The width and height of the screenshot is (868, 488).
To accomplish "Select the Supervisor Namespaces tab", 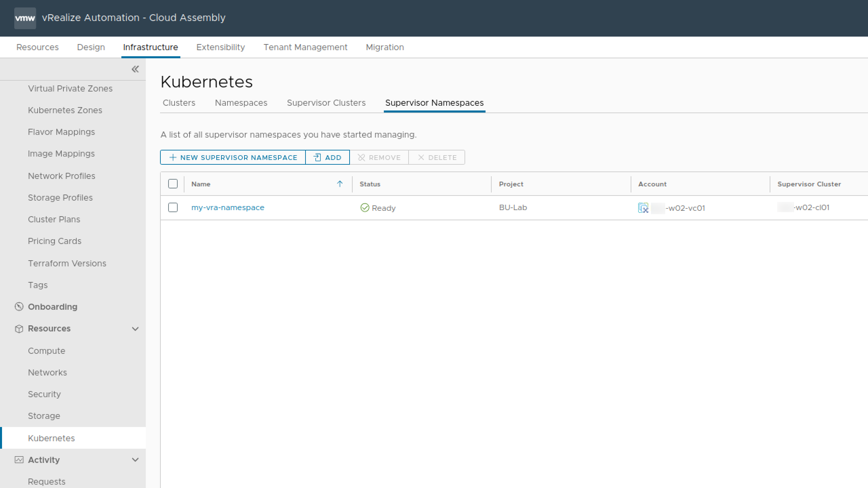I will [434, 103].
